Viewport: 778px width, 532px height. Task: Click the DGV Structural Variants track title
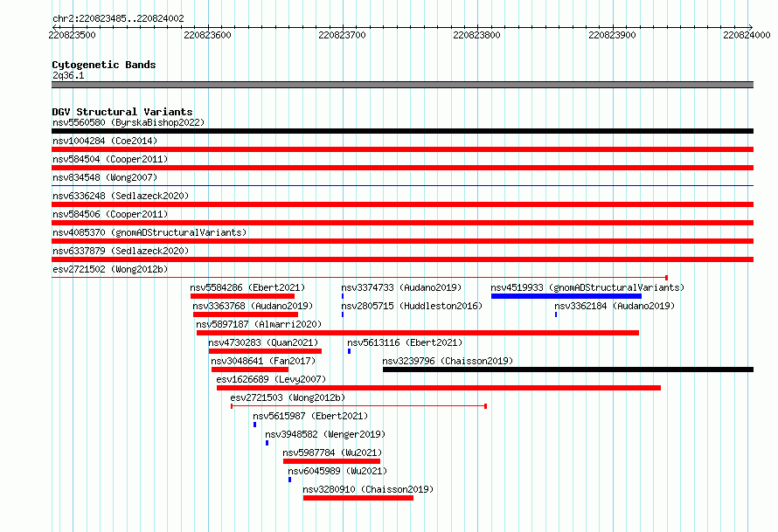point(122,112)
